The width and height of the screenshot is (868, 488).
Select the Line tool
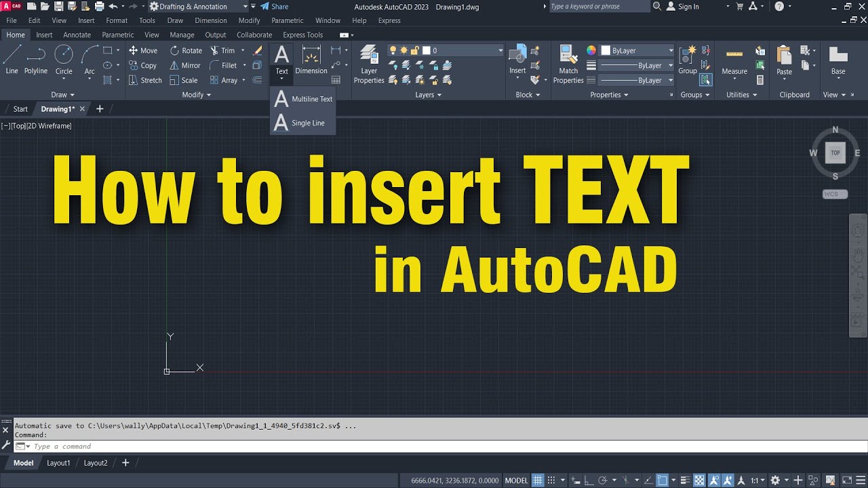point(12,60)
